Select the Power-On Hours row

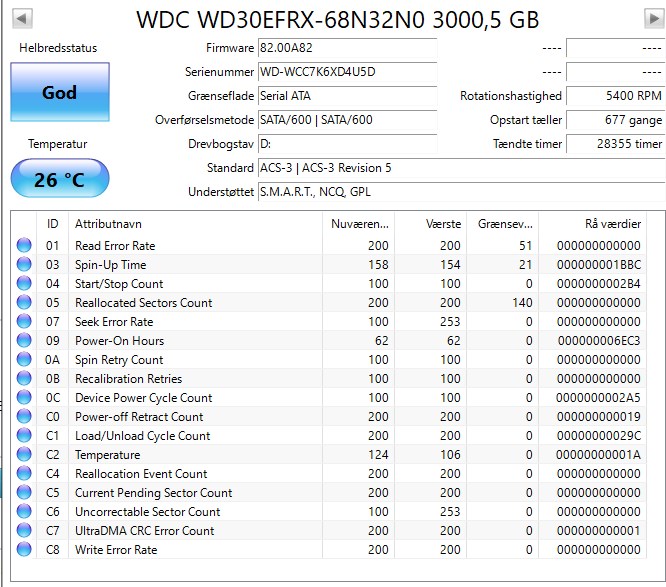[x=328, y=340]
